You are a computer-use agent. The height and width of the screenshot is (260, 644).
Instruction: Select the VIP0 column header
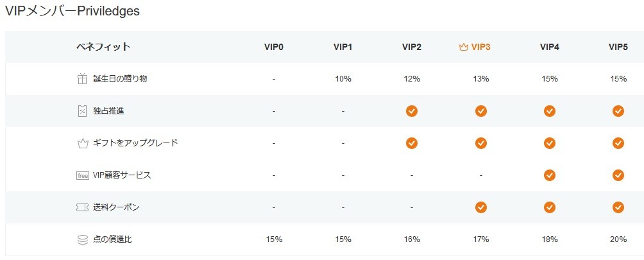point(274,47)
